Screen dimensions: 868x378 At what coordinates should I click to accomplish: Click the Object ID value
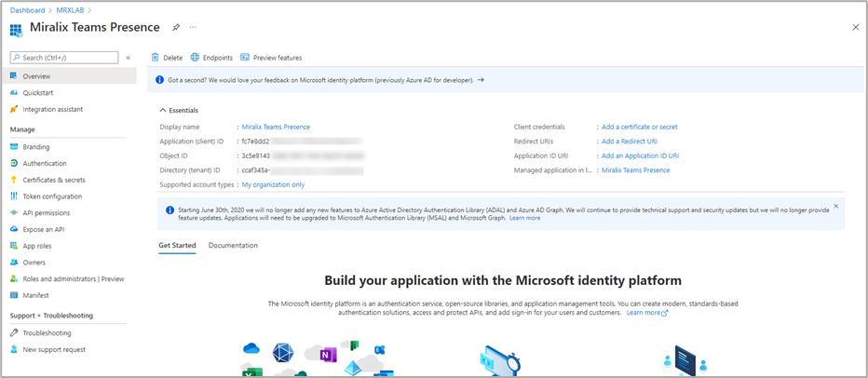[x=303, y=155]
